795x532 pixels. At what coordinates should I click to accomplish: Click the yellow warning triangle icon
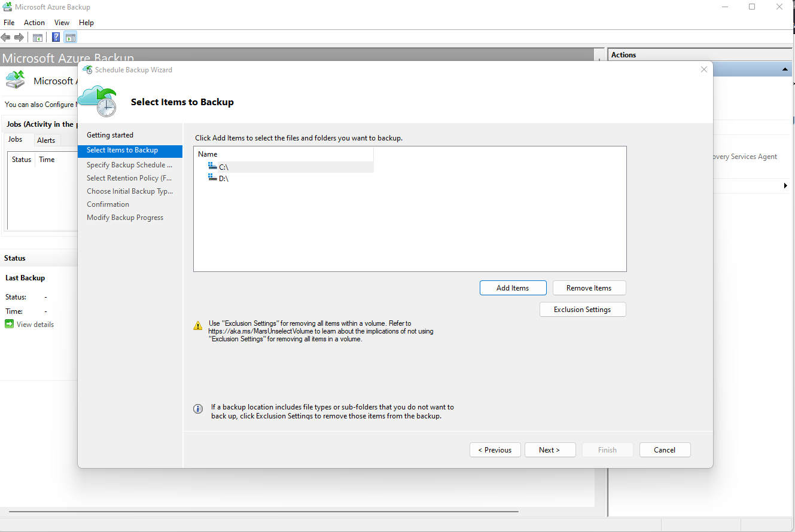click(198, 326)
